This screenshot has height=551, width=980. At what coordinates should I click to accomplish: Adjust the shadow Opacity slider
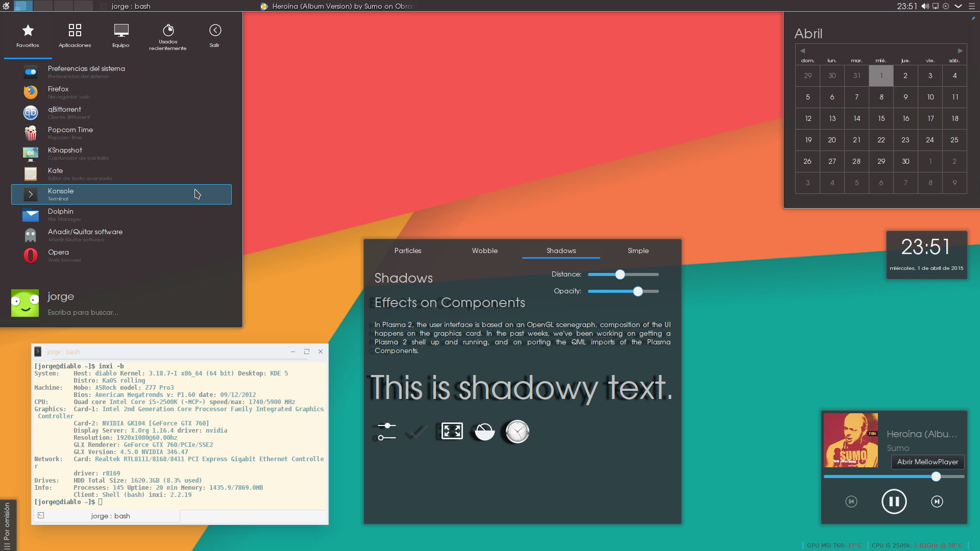coord(638,291)
